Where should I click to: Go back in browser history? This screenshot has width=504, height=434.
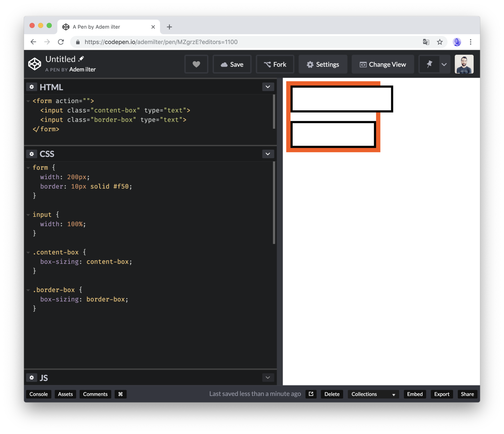[x=33, y=42]
